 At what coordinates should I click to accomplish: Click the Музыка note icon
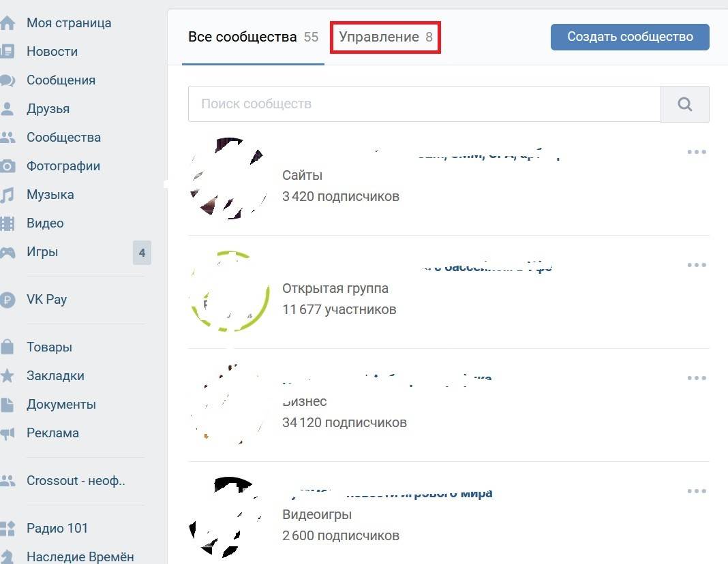pyautogui.click(x=7, y=195)
